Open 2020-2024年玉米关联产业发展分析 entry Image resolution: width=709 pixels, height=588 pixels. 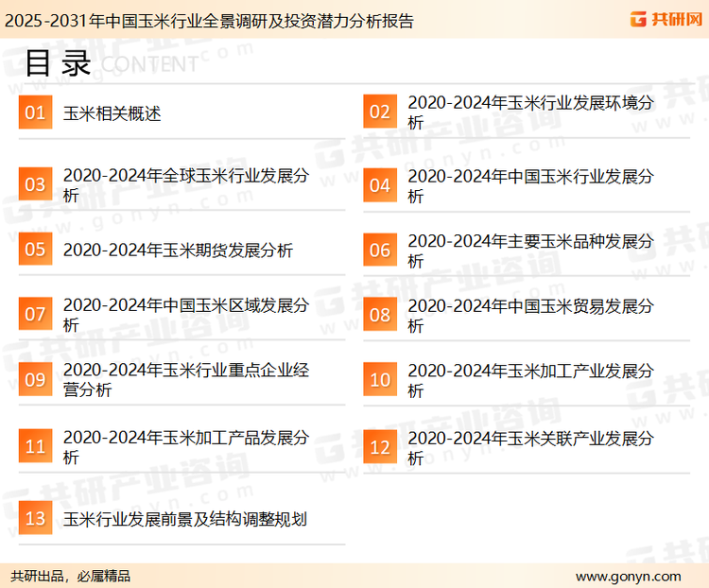coord(530,447)
